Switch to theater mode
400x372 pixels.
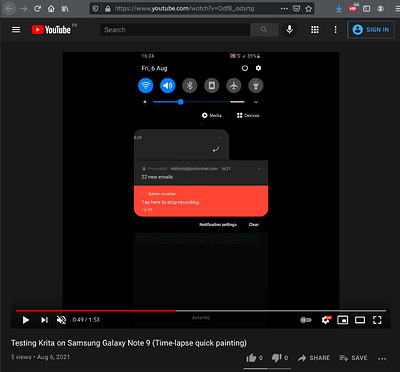(x=360, y=320)
